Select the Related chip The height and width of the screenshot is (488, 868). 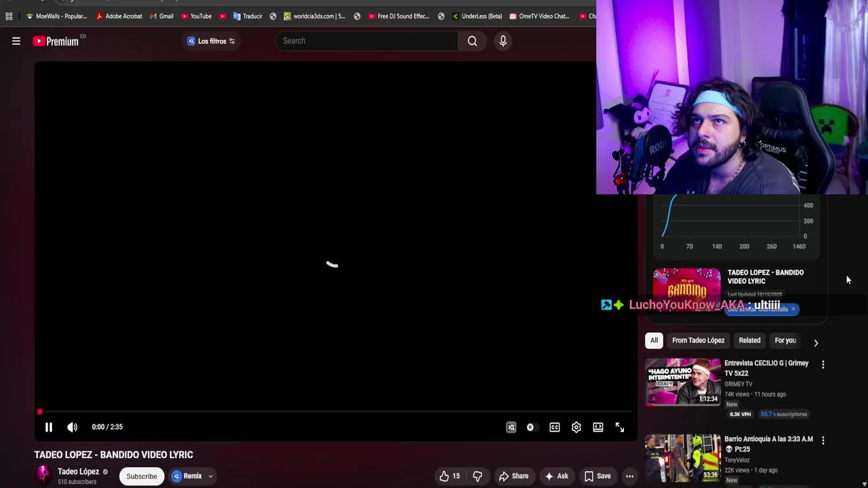pos(749,340)
